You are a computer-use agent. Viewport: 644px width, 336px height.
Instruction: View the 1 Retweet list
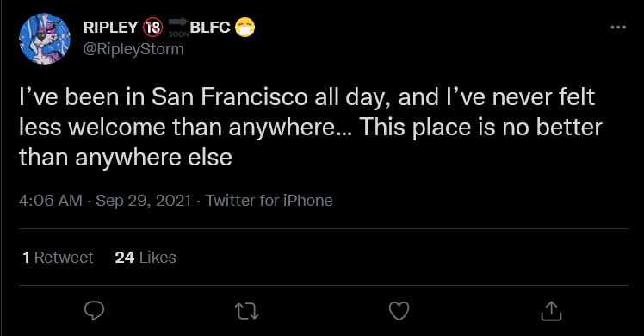click(x=58, y=258)
